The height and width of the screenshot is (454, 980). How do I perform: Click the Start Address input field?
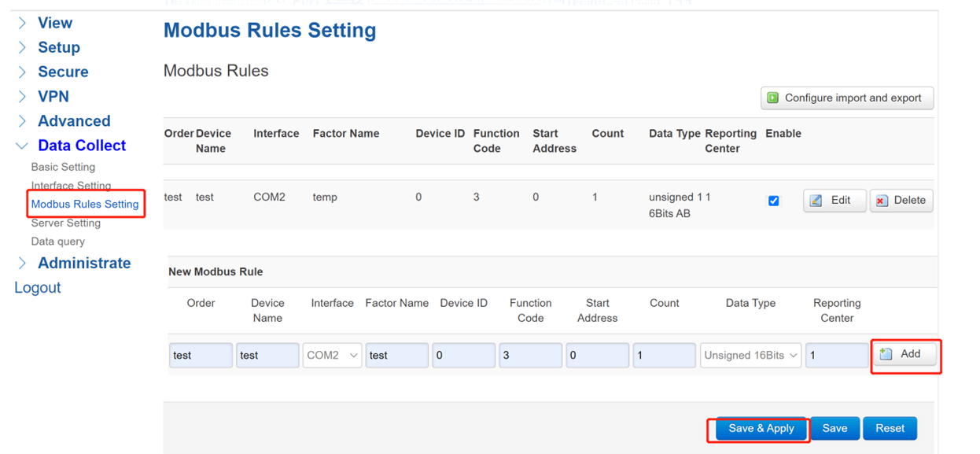[x=598, y=355]
